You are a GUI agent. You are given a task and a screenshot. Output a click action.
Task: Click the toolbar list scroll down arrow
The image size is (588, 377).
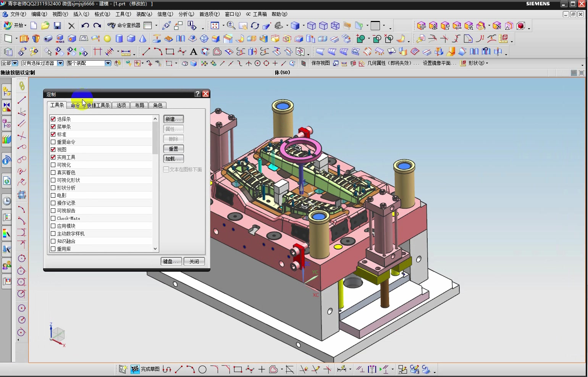(155, 249)
